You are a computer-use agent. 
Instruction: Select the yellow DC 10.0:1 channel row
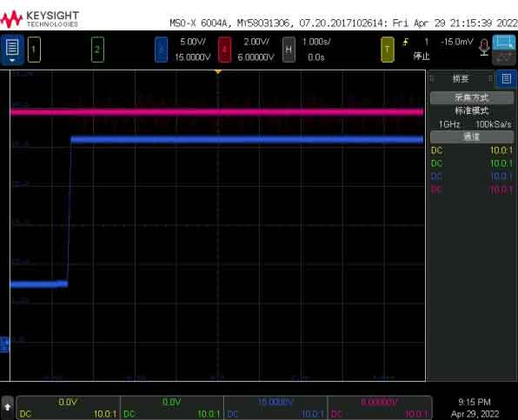pos(472,150)
